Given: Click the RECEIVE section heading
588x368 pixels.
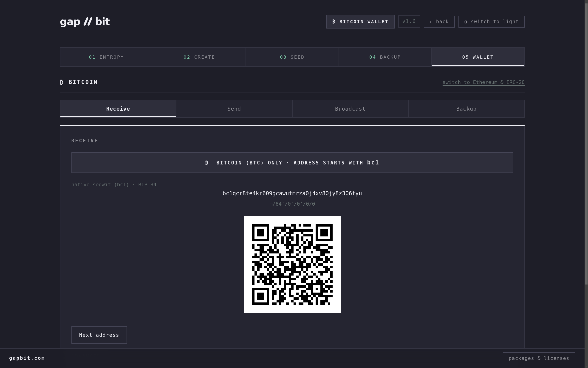Looking at the screenshot, I should coord(85,141).
